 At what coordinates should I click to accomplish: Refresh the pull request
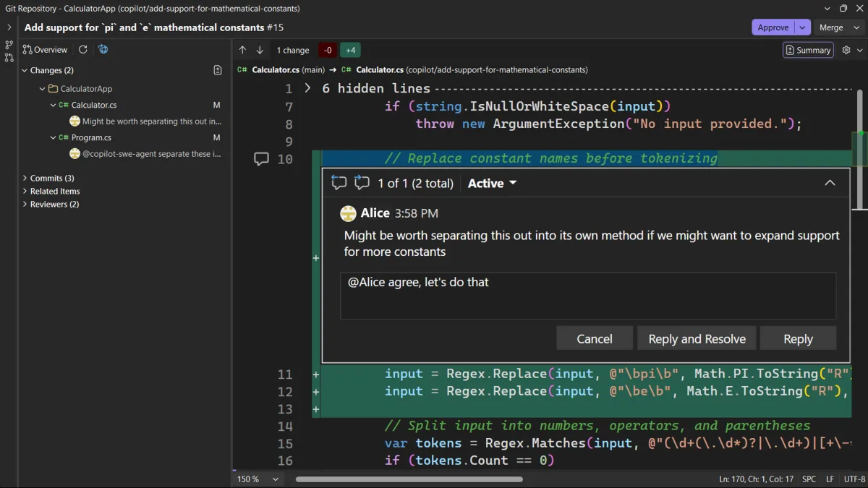pos(83,50)
